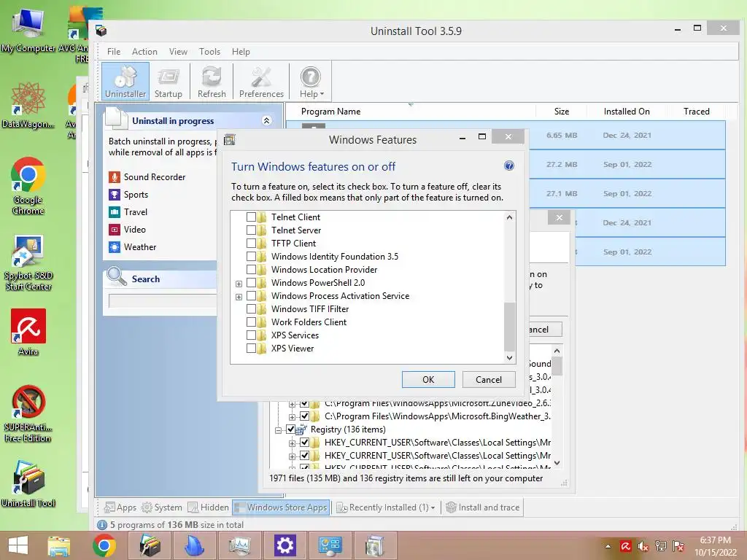
Task: Sort by Installed On column header
Action: point(627,112)
